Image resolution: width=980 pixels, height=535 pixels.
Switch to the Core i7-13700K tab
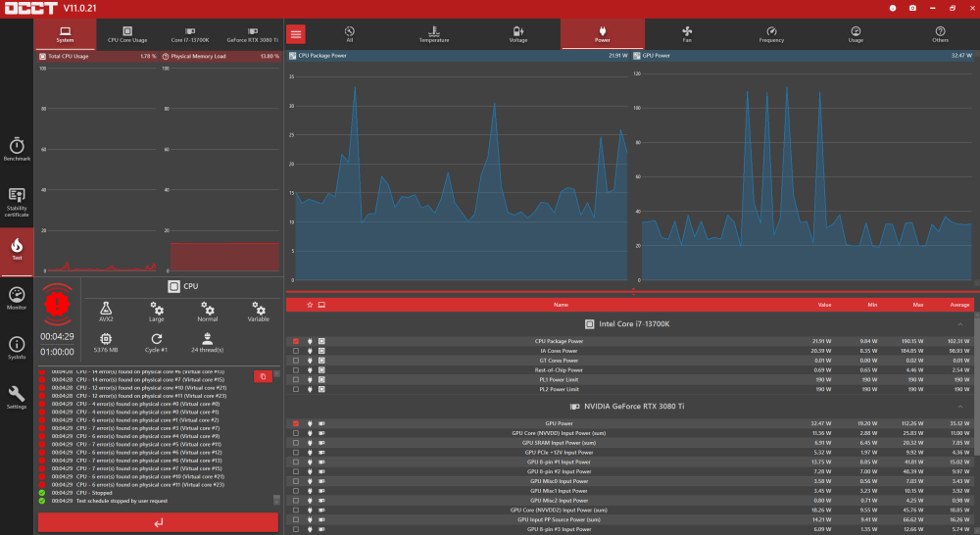click(x=190, y=34)
